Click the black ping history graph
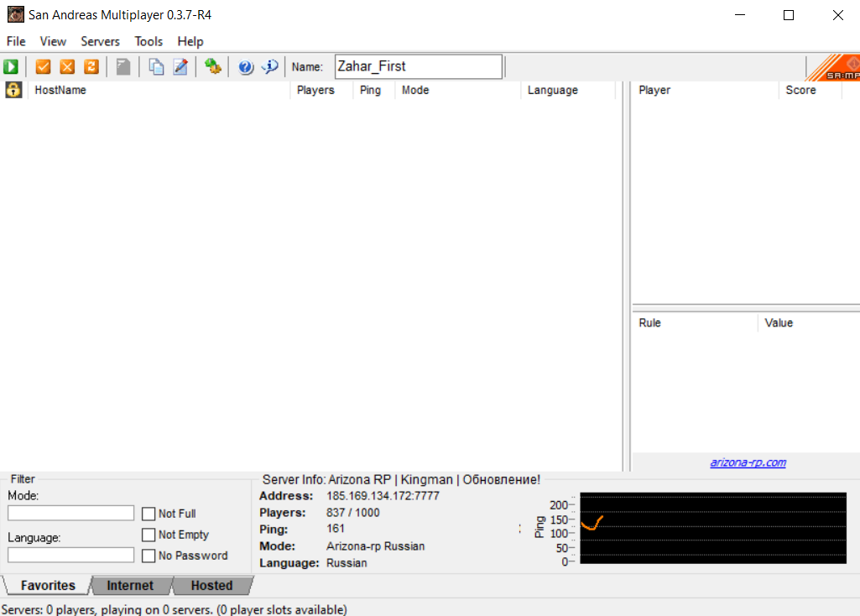This screenshot has width=860, height=616. pyautogui.click(x=713, y=528)
